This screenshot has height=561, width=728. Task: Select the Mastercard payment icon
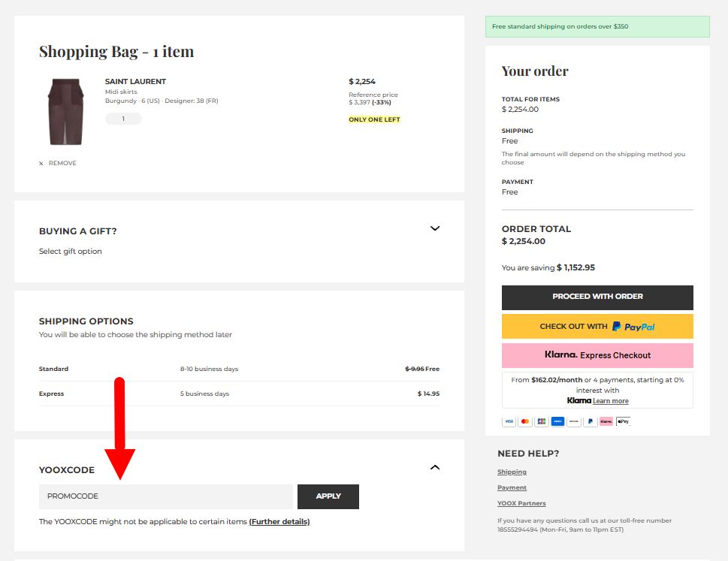[525, 421]
